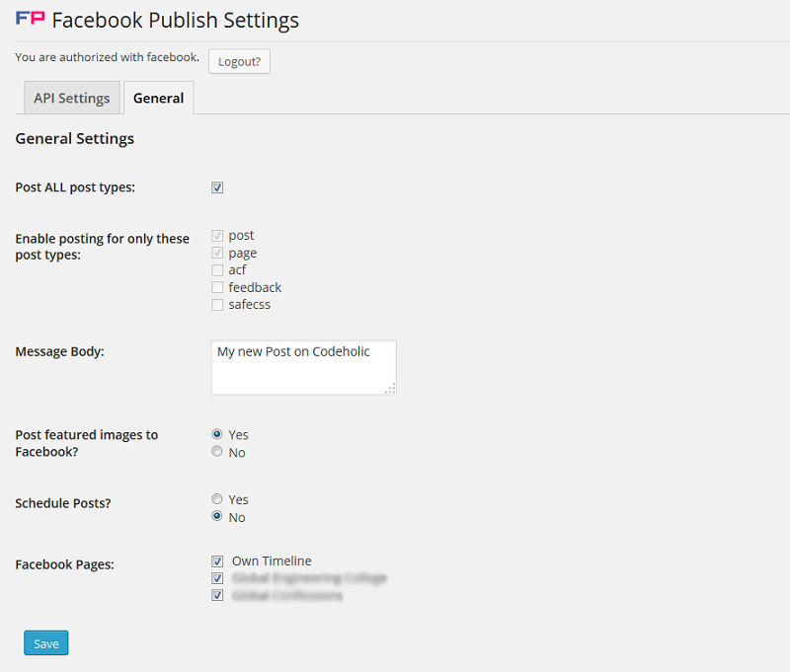
Task: Enable the feedback post type checkbox
Action: point(217,287)
